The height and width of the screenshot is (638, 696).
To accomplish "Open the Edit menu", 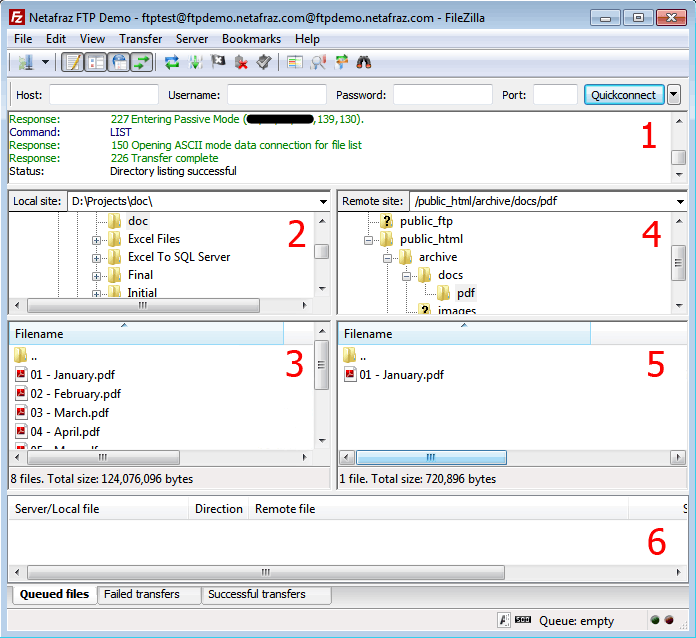I will 56,39.
